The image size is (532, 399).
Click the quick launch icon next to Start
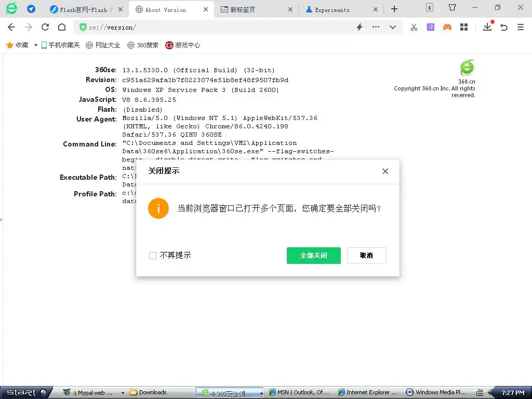(x=44, y=393)
